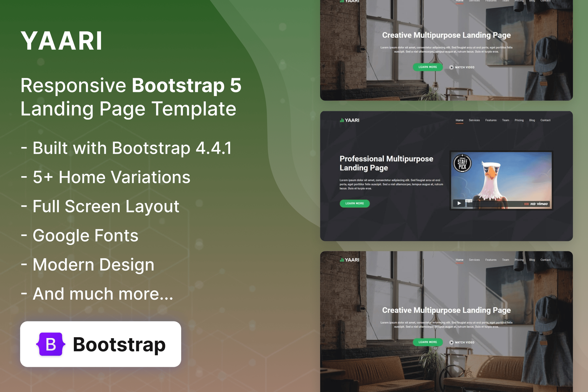Click the Staff Pick badge on the video
The height and width of the screenshot is (392, 588).
(x=462, y=163)
